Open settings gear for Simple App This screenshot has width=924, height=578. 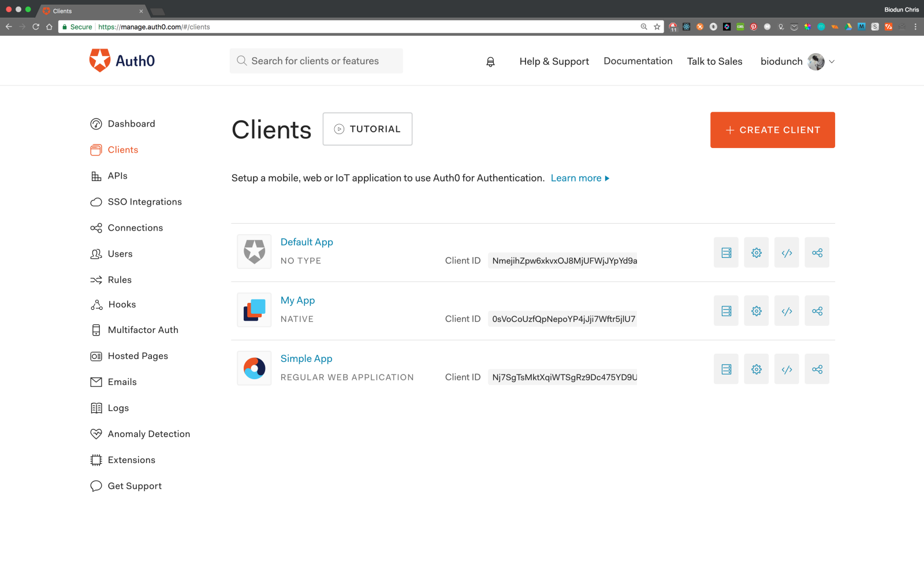[x=757, y=369]
